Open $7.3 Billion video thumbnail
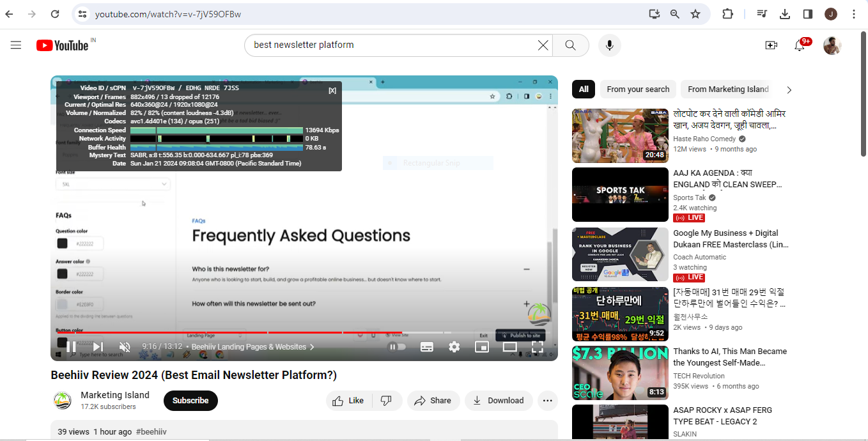 tap(620, 373)
